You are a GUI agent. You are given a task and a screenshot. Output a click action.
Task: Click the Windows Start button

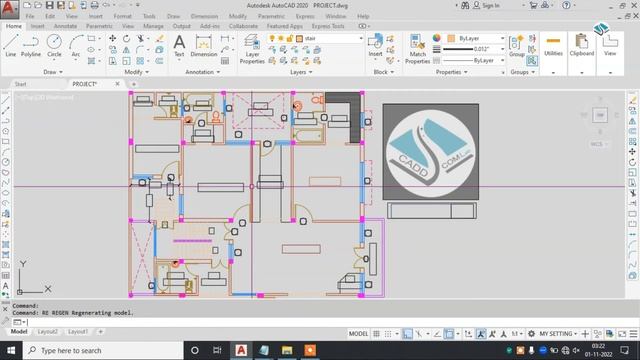pos(11,351)
